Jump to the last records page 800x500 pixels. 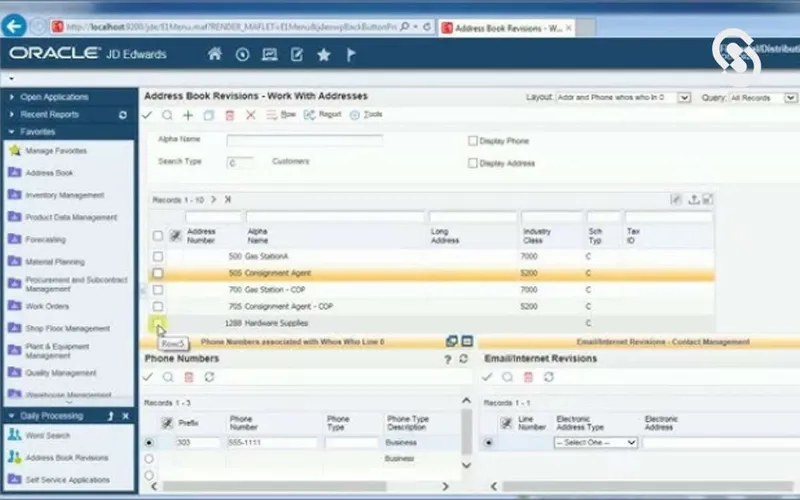[228, 199]
